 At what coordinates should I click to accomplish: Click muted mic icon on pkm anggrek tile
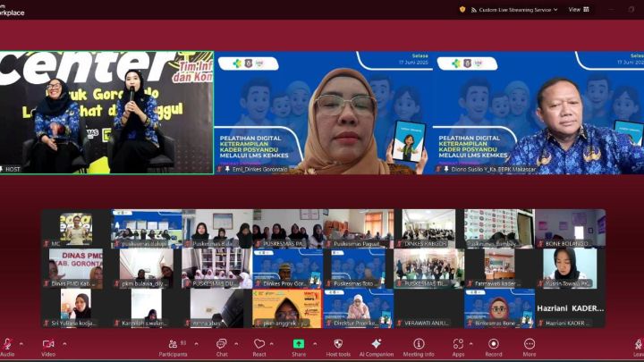pyautogui.click(x=258, y=324)
